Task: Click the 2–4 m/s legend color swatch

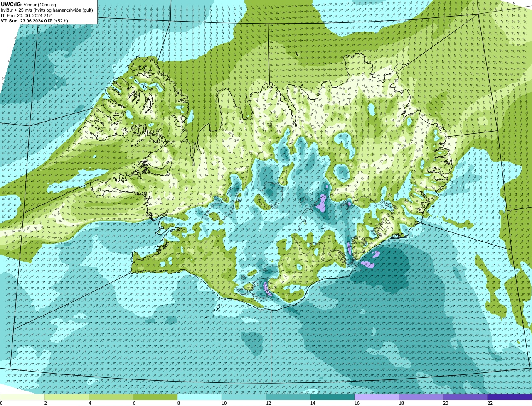Action: coord(66,397)
